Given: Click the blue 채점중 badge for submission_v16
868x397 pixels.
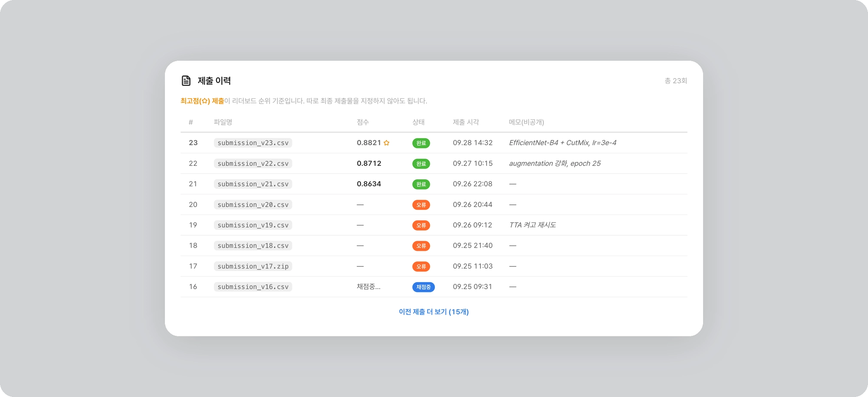Looking at the screenshot, I should 423,287.
